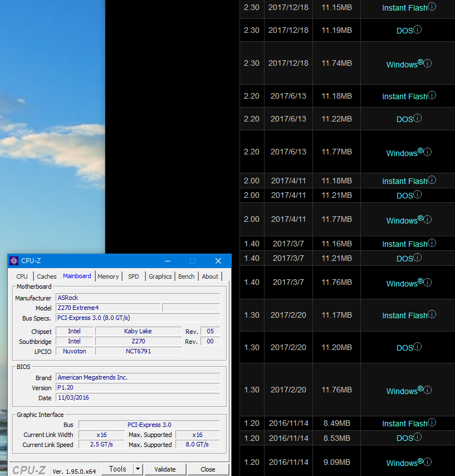Click info icon next to version 2.20 DOS
This screenshot has width=455, height=476.
coord(418,118)
